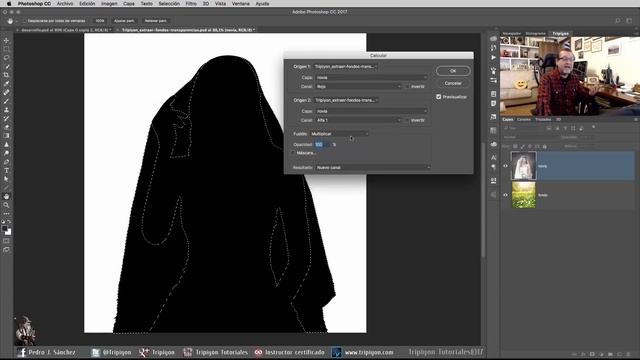
Task: Click the search icon in options bar
Action: pyautogui.click(x=618, y=20)
